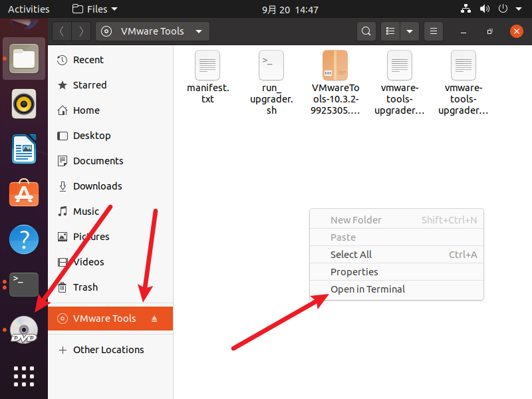This screenshot has width=532, height=399.
Task: Open Trash in the sidebar
Action: coord(110,287)
